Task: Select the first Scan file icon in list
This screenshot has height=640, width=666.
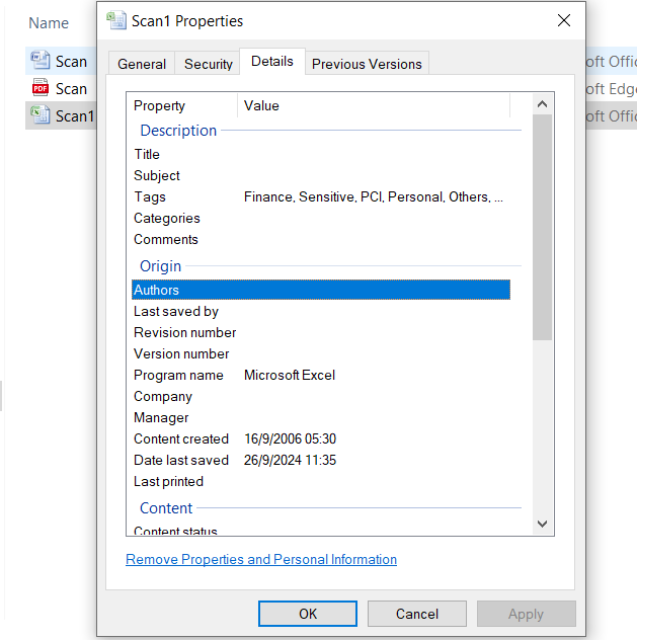Action: 40,61
